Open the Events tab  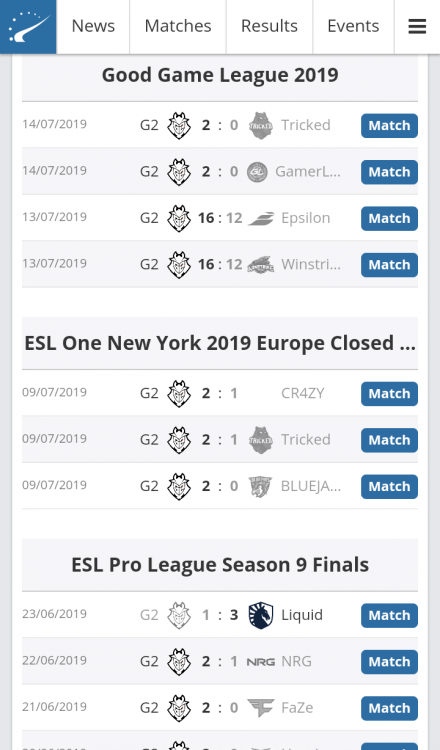point(353,26)
